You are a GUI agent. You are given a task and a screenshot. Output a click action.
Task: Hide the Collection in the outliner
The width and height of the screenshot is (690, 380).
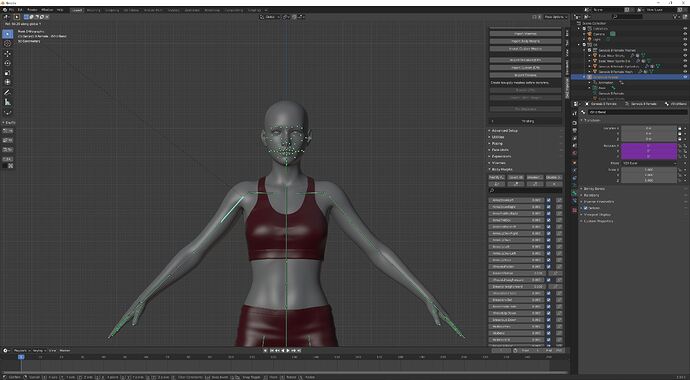685,29
